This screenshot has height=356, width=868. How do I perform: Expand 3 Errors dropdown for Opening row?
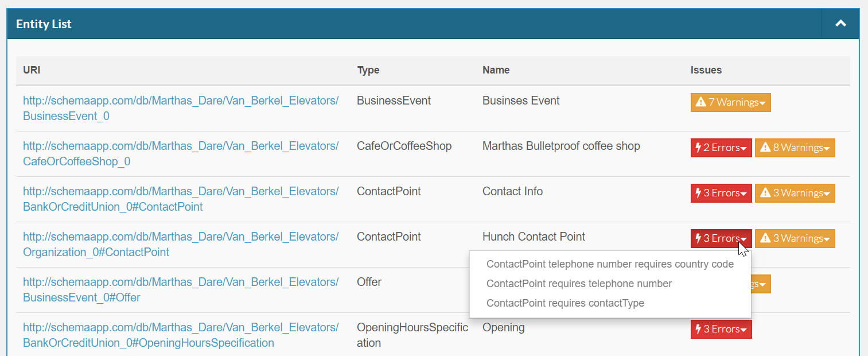[x=721, y=329]
